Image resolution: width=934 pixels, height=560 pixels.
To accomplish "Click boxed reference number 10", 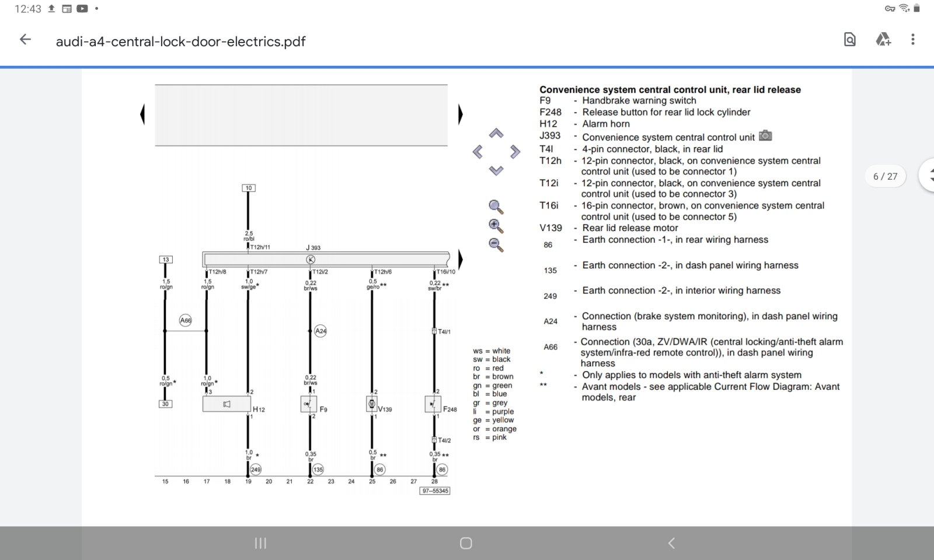I will pos(249,188).
